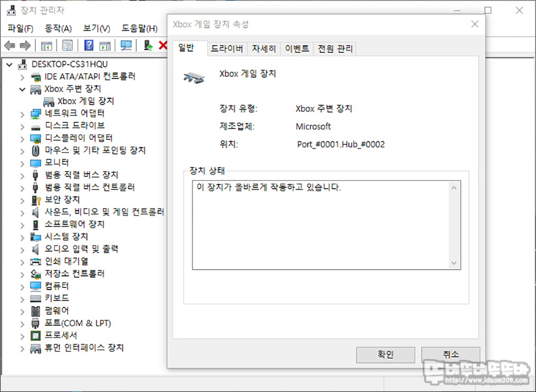
Task: Click the blue question mark Help icon
Action: [x=89, y=45]
